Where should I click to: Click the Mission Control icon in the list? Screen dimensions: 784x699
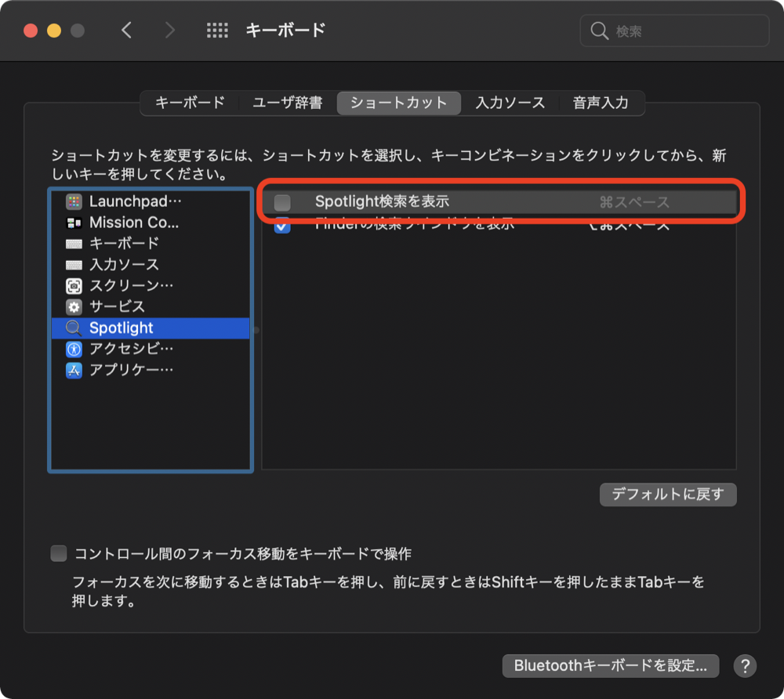pos(74,223)
